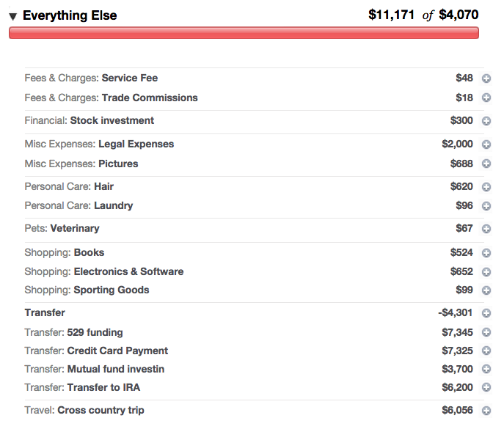Click plus icon next to Service Fee
Image resolution: width=504 pixels, height=429 pixels.
coord(486,78)
